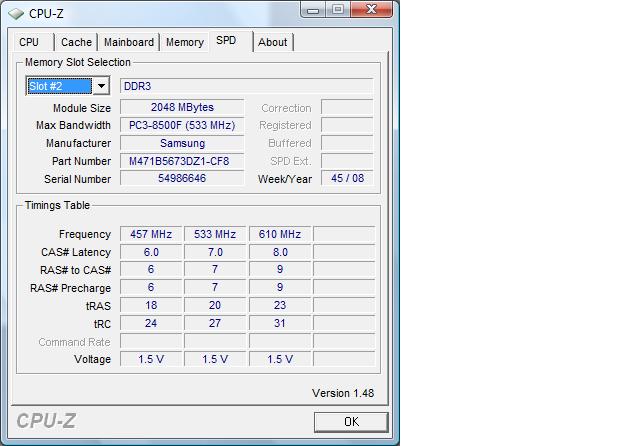Click the OK button
The height and width of the screenshot is (446, 640).
[351, 422]
